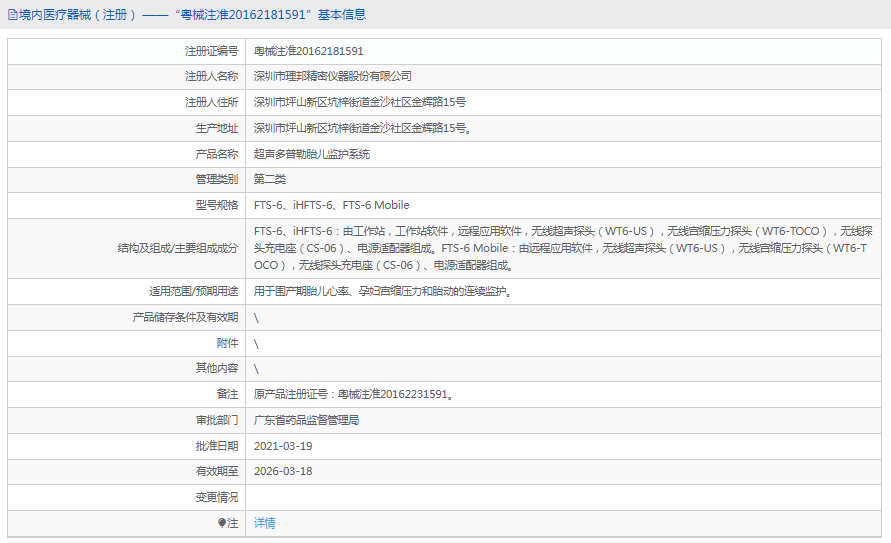Image resolution: width=891 pixels, height=543 pixels.
Task: Click the 备注 label
Action: click(227, 394)
